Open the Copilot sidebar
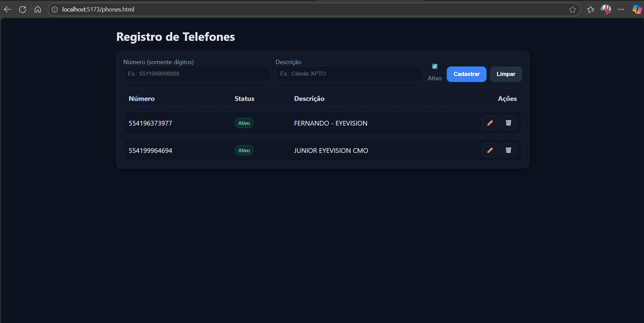This screenshot has width=644, height=323. pyautogui.click(x=637, y=9)
